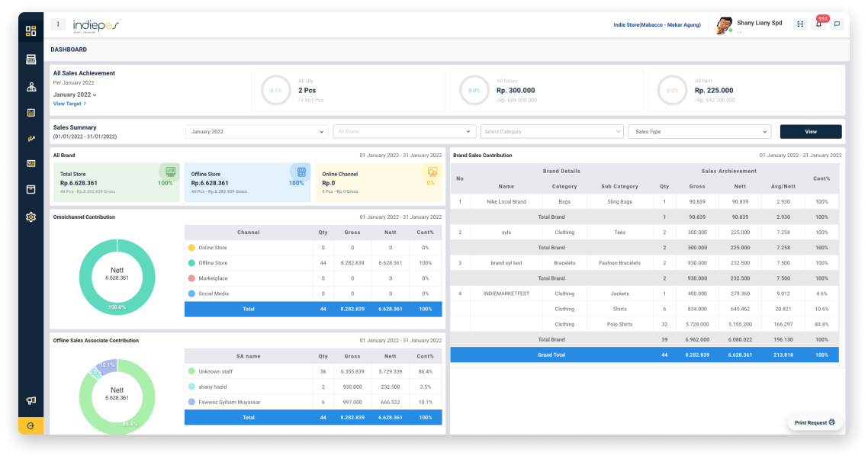Click the Total Store monitor icon
Screen dimensions: 868x459
point(171,172)
